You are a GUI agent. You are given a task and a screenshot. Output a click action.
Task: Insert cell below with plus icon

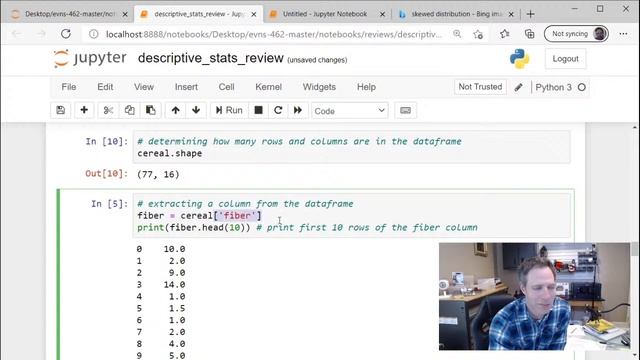pyautogui.click(x=84, y=110)
